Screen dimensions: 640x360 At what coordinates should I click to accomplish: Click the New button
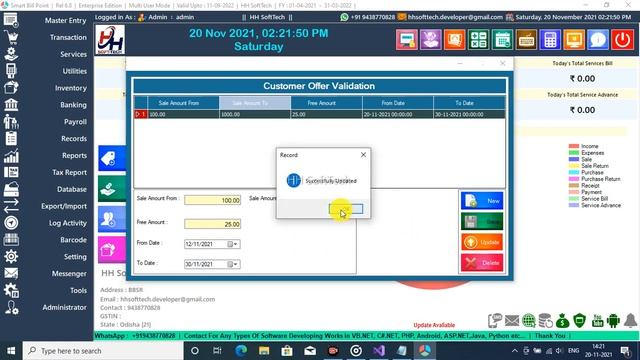click(482, 201)
